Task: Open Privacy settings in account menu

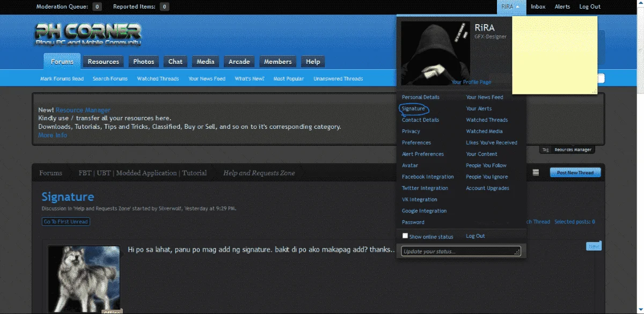Action: point(411,132)
